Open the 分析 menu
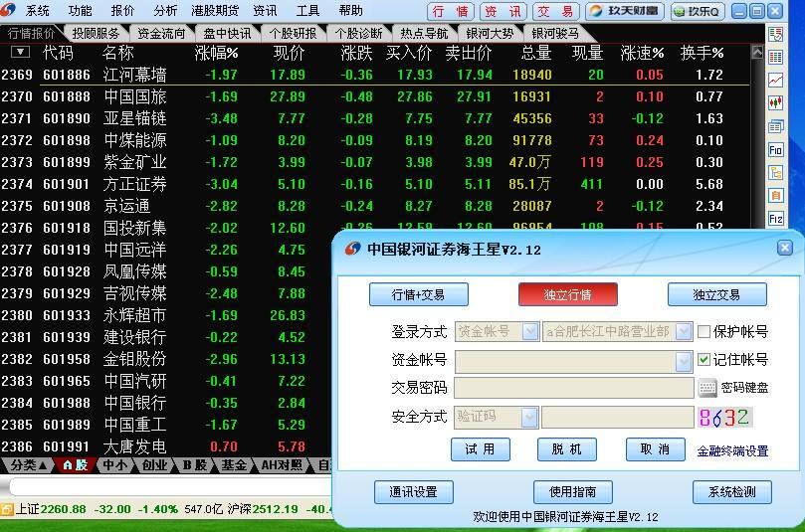 click(165, 10)
